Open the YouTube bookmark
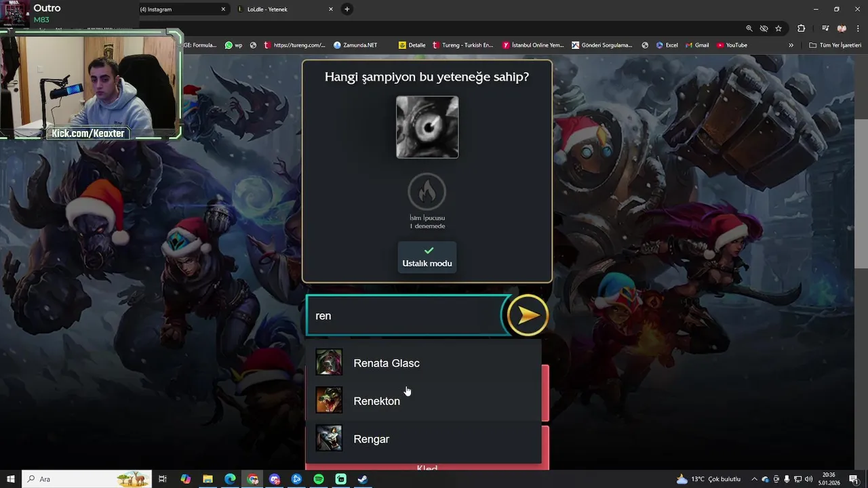 732,45
